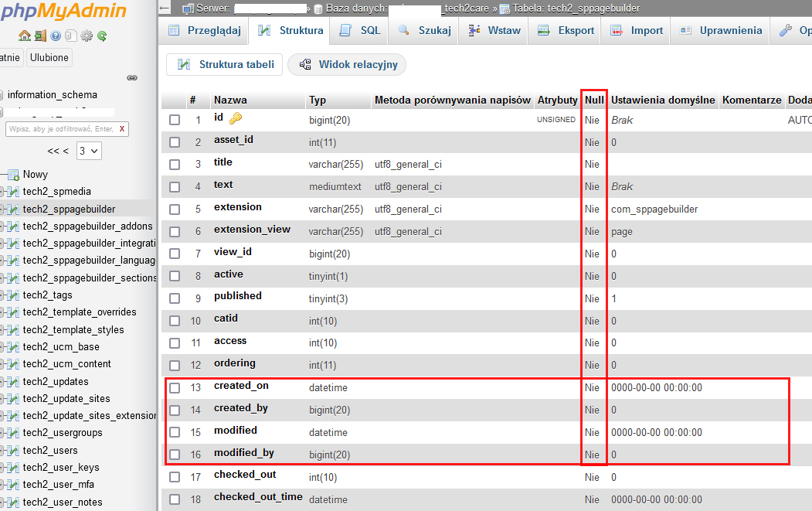Select the modified_by row checkbox

pyautogui.click(x=175, y=455)
